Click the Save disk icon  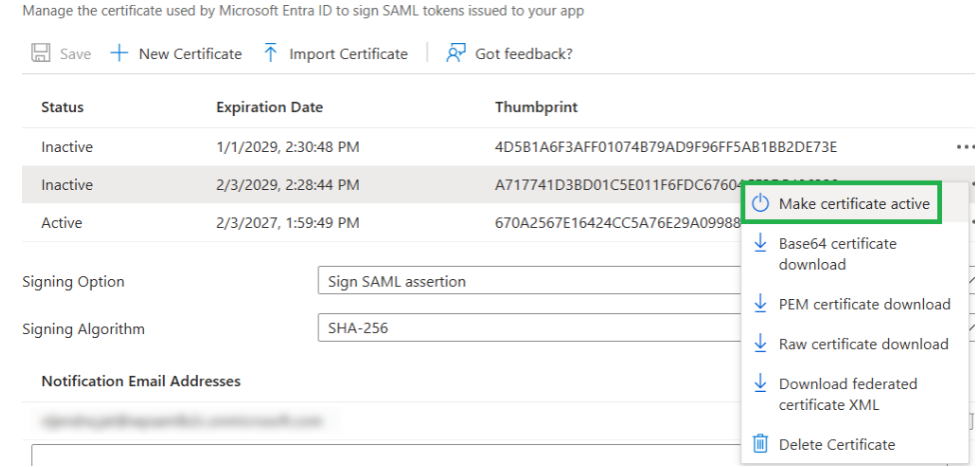41,54
